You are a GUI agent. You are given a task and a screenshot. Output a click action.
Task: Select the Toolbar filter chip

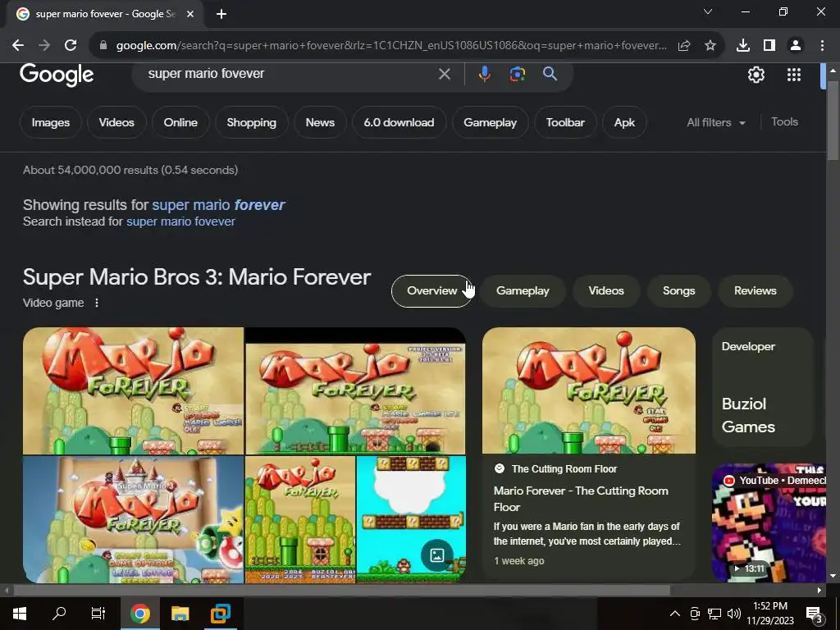click(565, 122)
